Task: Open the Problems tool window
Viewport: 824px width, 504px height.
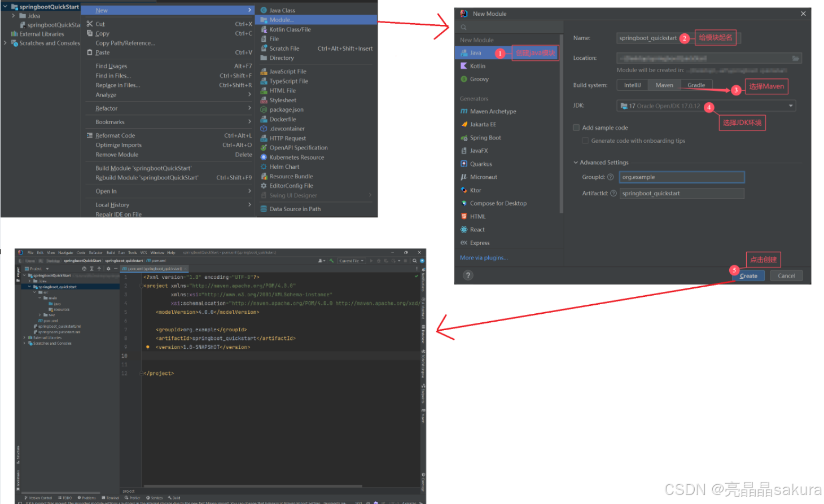Action: [89, 497]
